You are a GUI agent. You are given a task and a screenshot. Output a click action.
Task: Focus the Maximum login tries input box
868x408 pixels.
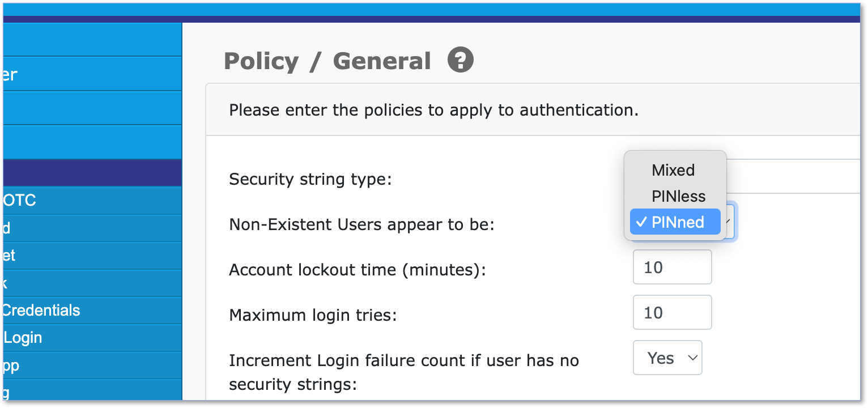pos(672,312)
